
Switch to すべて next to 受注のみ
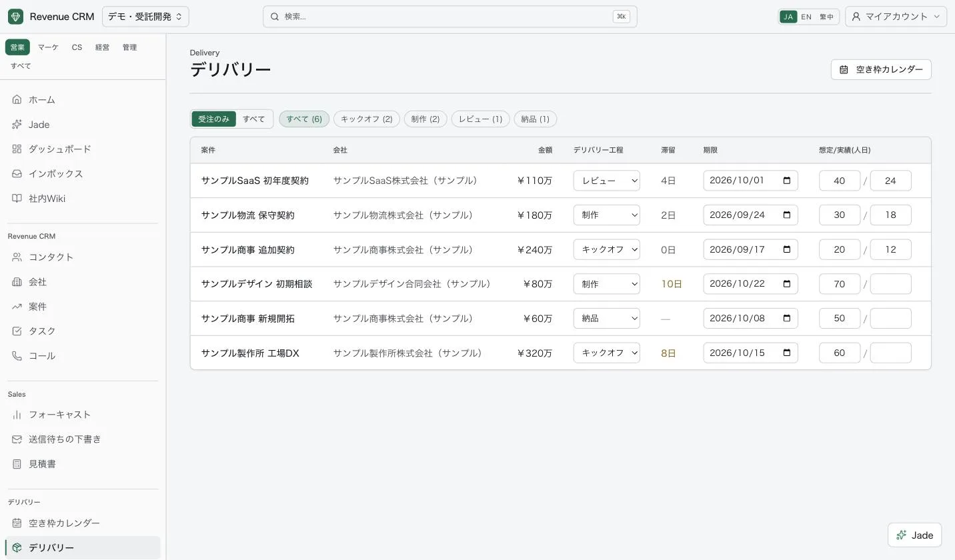[253, 119]
